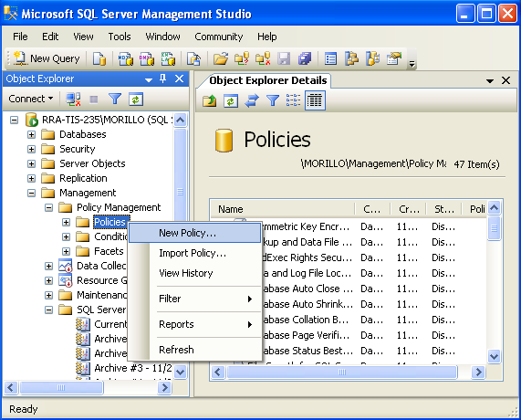Select the Object Explorer Details tab
Viewport: 521px width, 420px height.
[268, 80]
